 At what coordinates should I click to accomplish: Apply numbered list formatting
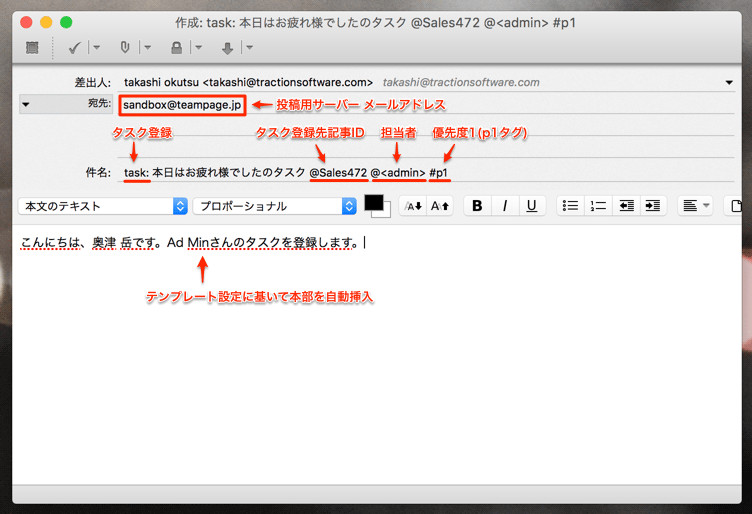(x=598, y=206)
